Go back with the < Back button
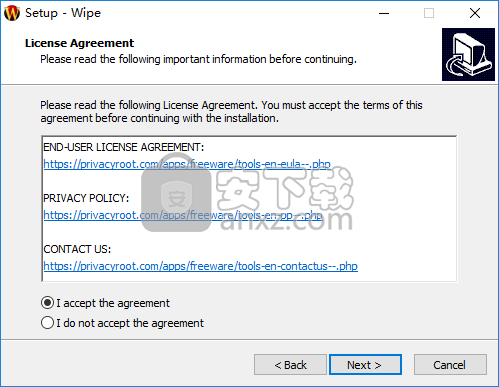This screenshot has width=499, height=387. coord(290,365)
